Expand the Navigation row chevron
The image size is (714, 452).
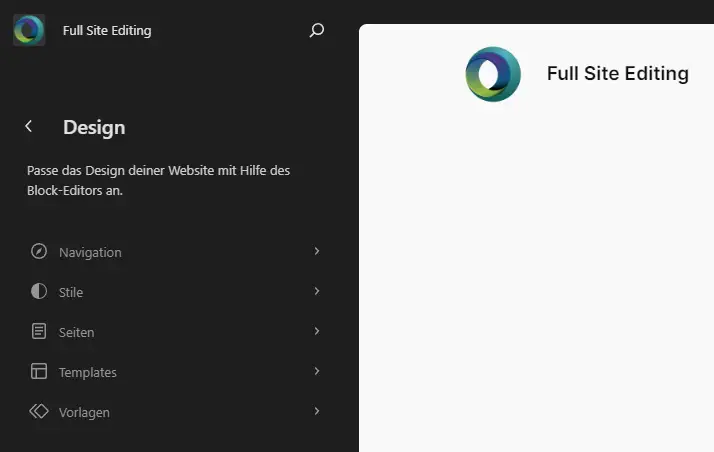(317, 251)
